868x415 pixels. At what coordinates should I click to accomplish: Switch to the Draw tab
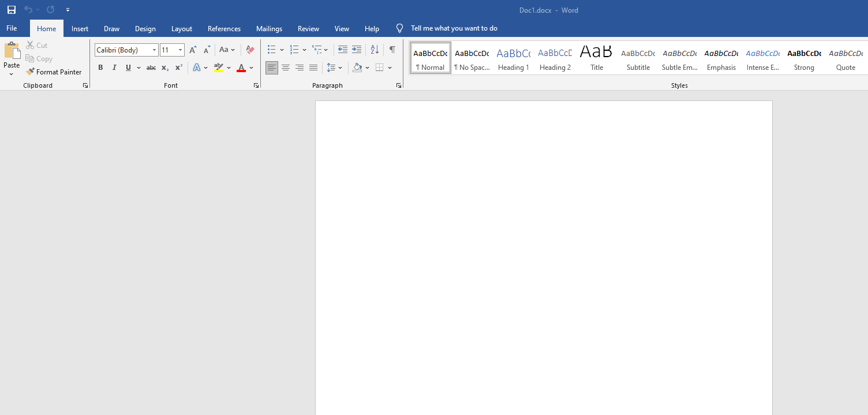112,28
